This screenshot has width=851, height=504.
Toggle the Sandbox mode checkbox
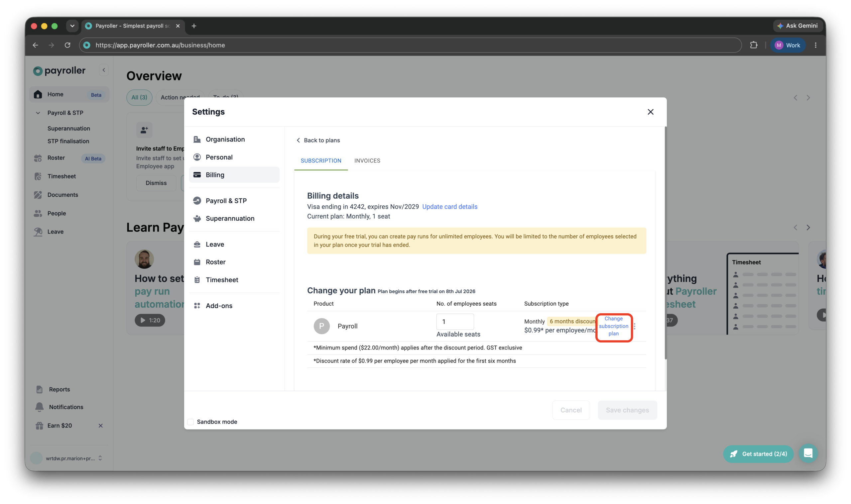tap(190, 422)
